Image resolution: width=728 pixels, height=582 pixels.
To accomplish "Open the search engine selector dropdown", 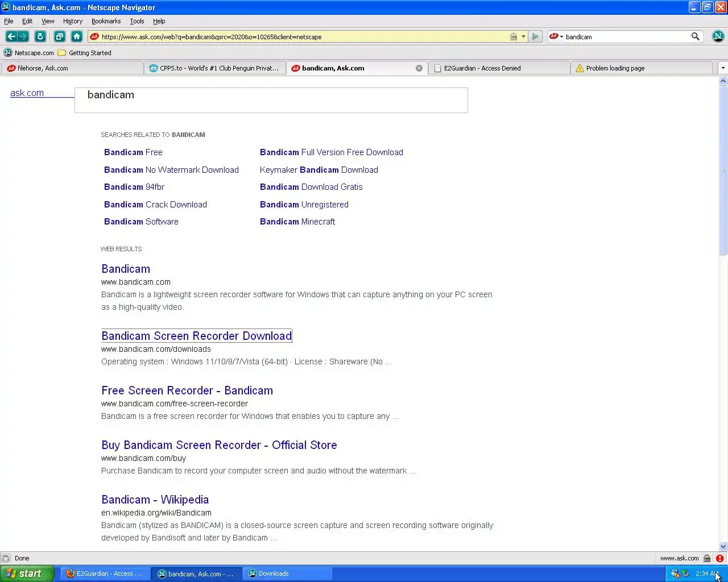I will coord(556,36).
